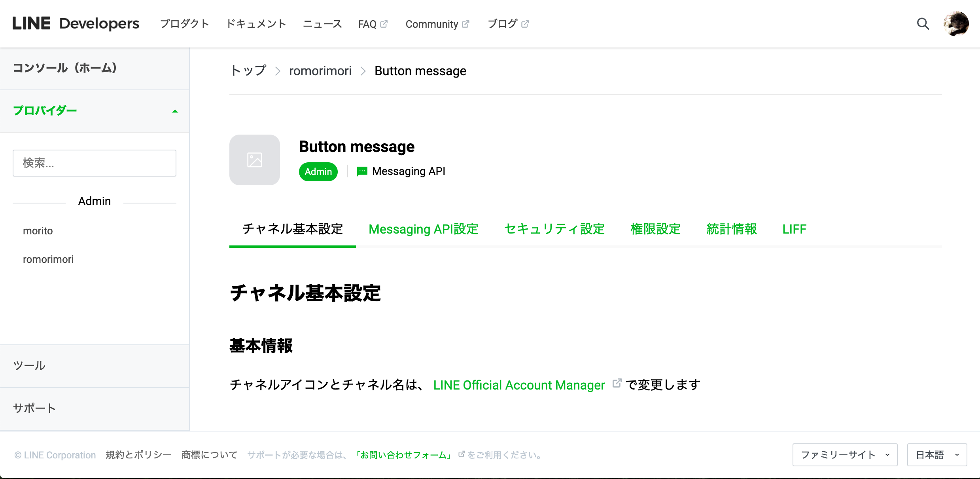
Task: Click external link icon beside Account Manager
Action: [x=617, y=383]
